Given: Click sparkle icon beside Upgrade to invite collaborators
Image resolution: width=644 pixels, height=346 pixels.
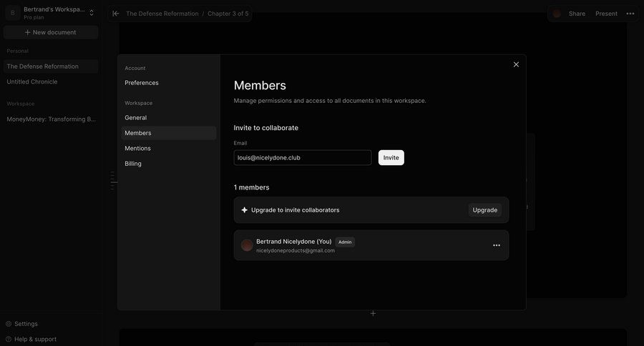Looking at the screenshot, I should 244,209.
